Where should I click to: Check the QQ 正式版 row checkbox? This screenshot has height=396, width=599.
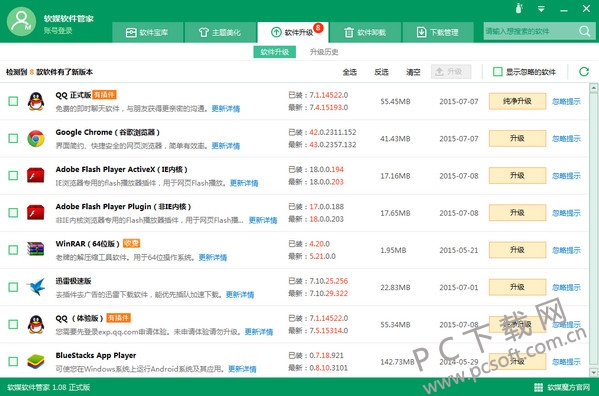click(13, 101)
